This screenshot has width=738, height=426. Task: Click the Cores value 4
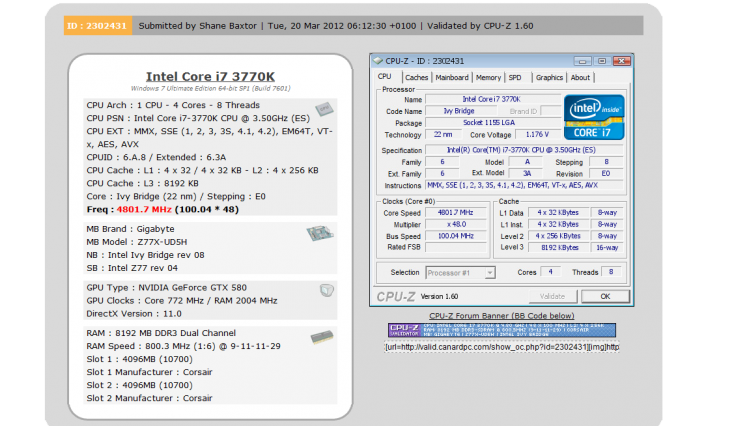tap(550, 272)
